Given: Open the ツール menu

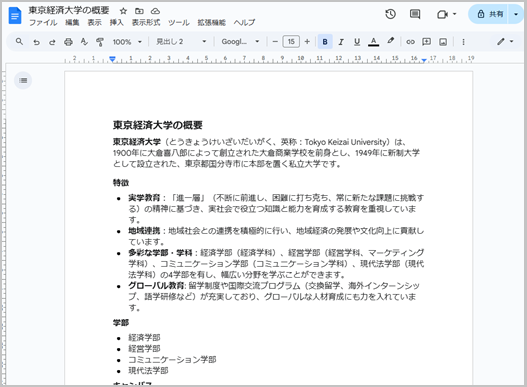Looking at the screenshot, I should click(x=179, y=23).
